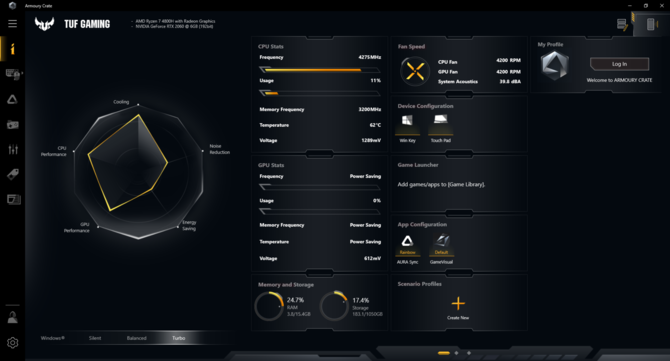The width and height of the screenshot is (670, 361).
Task: Click the 'GPU Stats' panel title
Action: tap(271, 165)
